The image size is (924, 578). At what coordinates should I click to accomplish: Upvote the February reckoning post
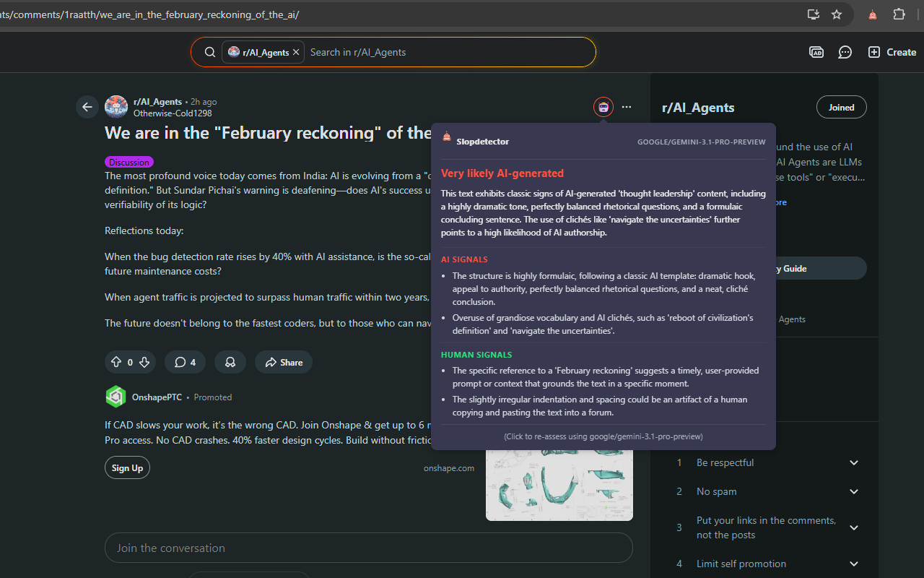coord(115,362)
